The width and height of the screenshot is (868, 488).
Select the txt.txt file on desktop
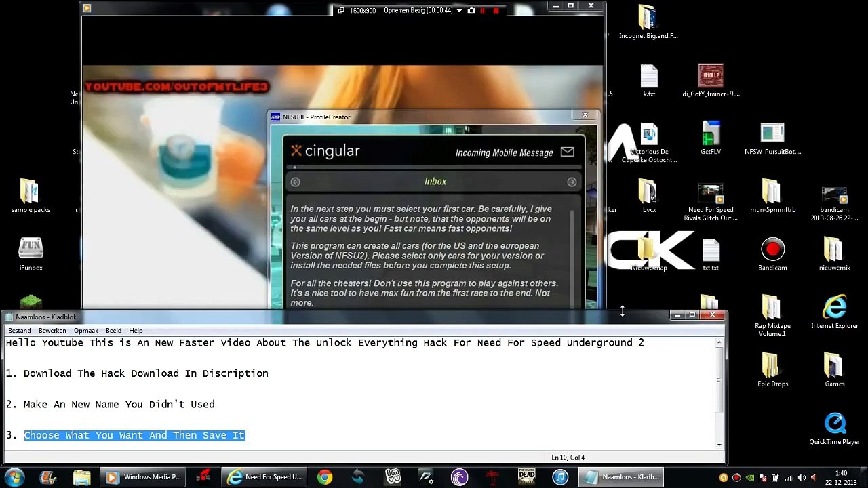coord(711,254)
